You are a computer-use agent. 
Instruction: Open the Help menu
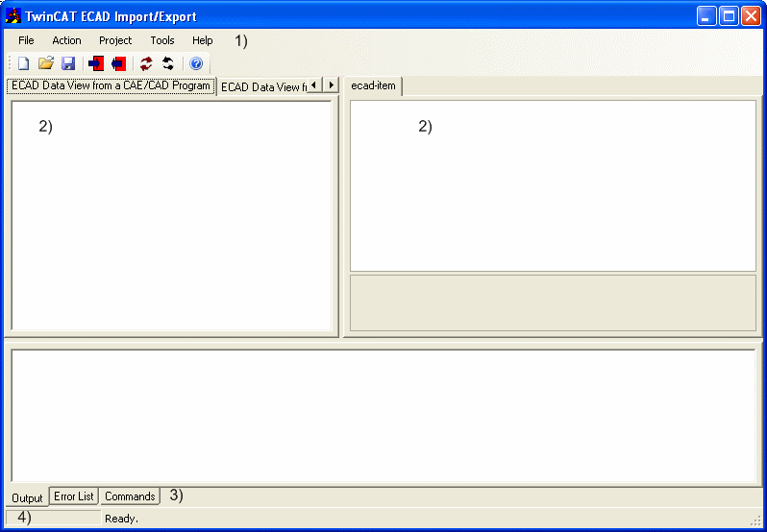tap(203, 40)
